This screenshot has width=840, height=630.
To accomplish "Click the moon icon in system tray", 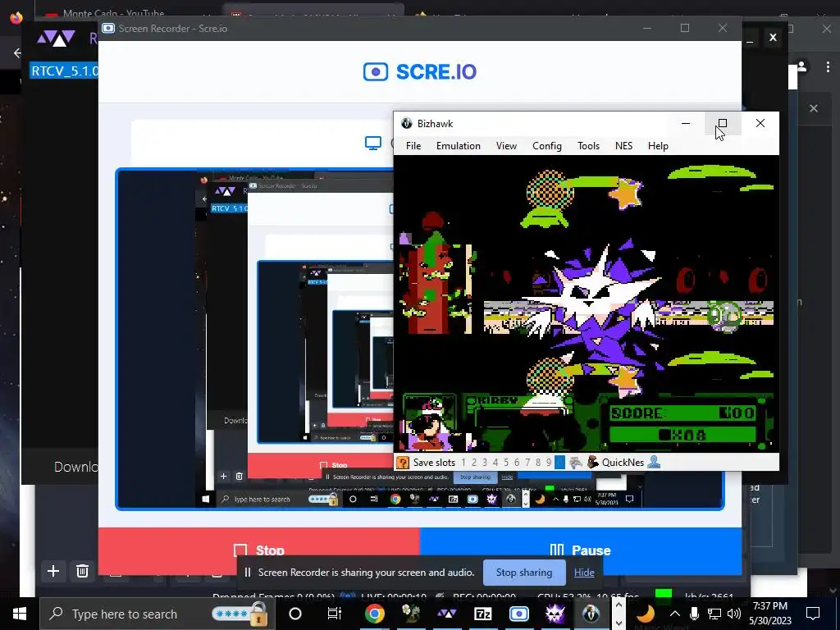I will [x=646, y=614].
